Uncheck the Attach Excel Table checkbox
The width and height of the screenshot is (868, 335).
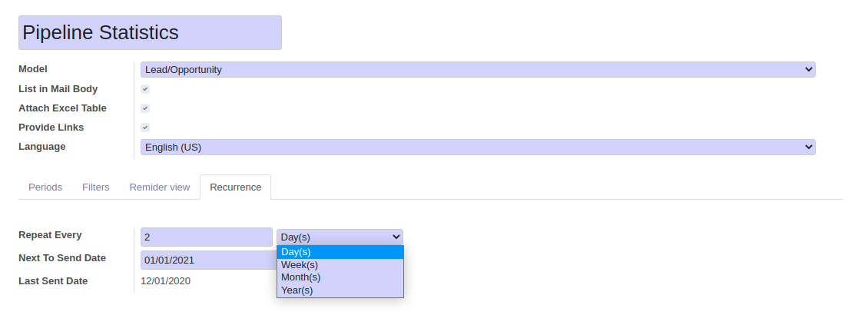pos(145,108)
